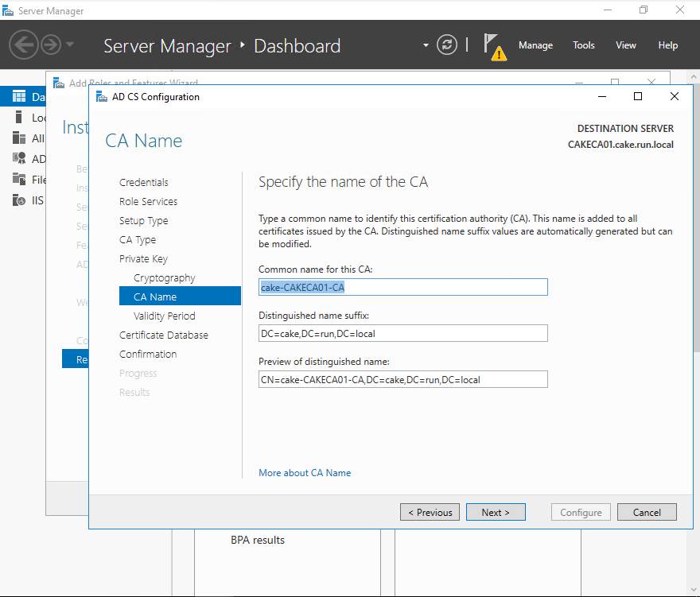Select the Dashboard icon in sidebar
Image resolution: width=700 pixels, height=597 pixels.
pos(19,96)
